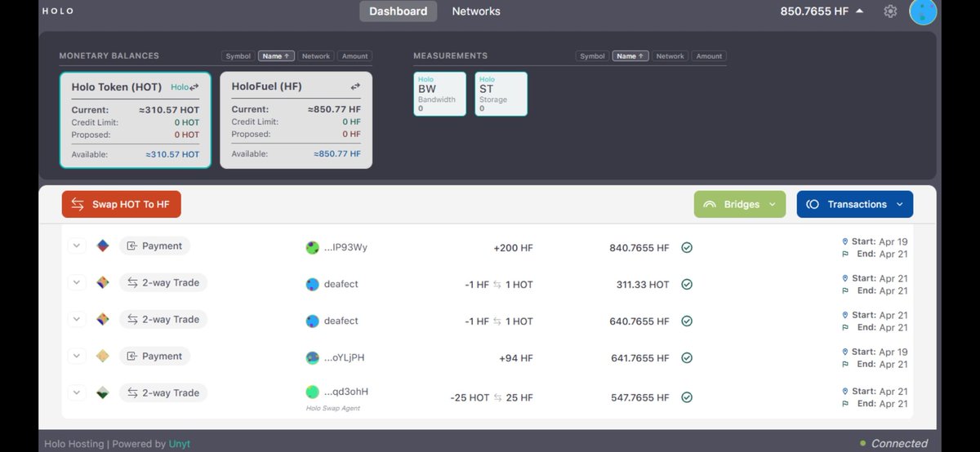Image resolution: width=980 pixels, height=452 pixels.
Task: Click the ...oYLjPH agent avatar
Action: [x=312, y=357]
